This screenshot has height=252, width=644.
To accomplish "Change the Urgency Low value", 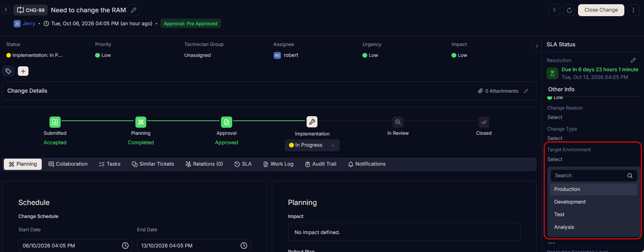I will (370, 55).
